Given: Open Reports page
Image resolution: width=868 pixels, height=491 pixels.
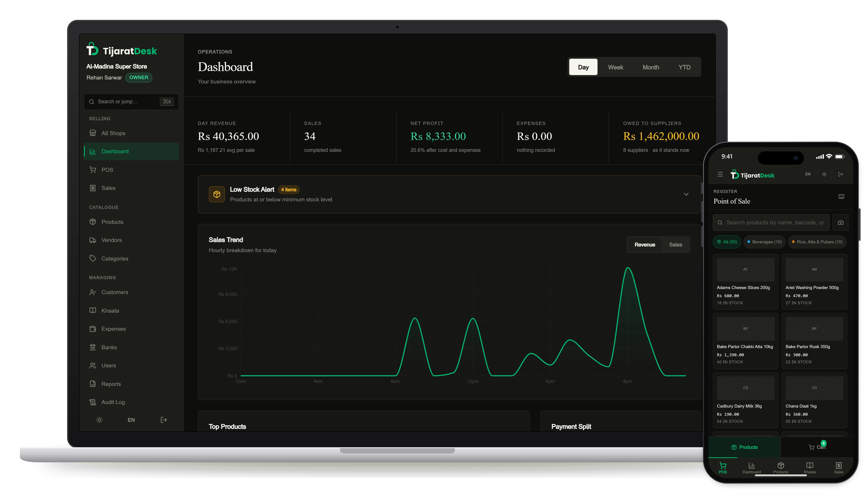Looking at the screenshot, I should click(131, 384).
